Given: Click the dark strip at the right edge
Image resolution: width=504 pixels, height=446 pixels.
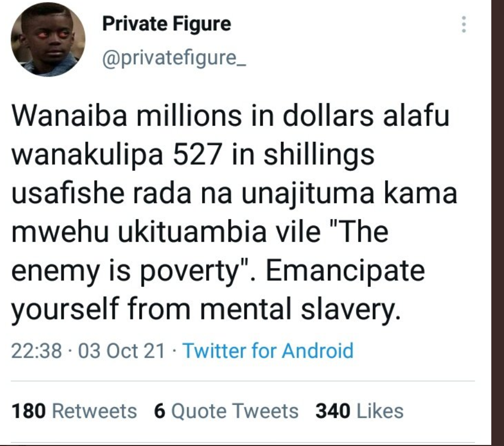Looking at the screenshot, I should pos(498,222).
